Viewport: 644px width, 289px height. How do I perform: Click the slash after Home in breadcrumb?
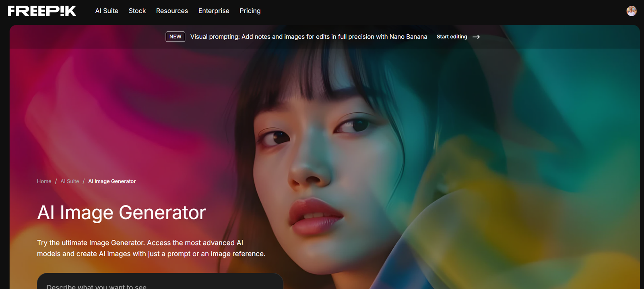(56, 181)
